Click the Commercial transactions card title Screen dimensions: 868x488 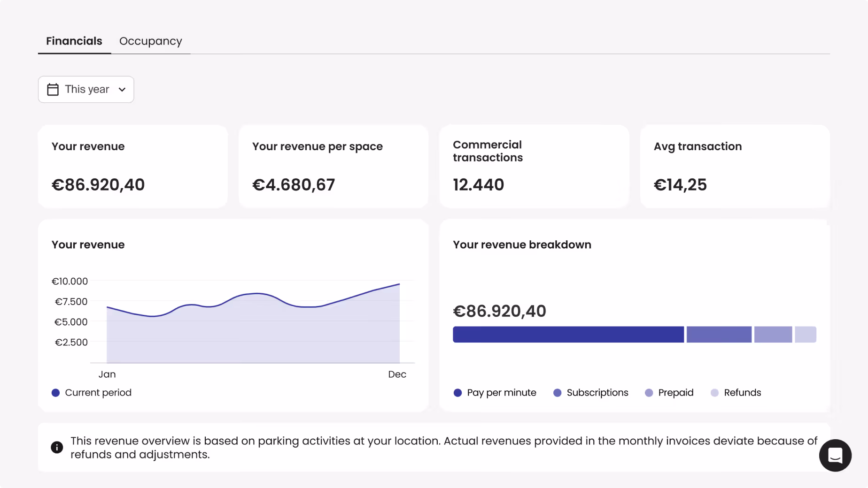coord(488,151)
